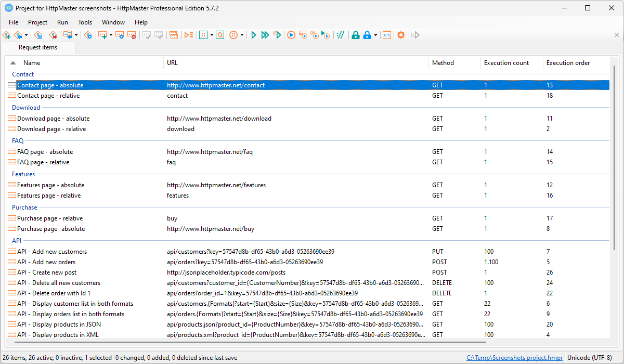
Task: Open the command line console icon
Action: tap(386, 35)
